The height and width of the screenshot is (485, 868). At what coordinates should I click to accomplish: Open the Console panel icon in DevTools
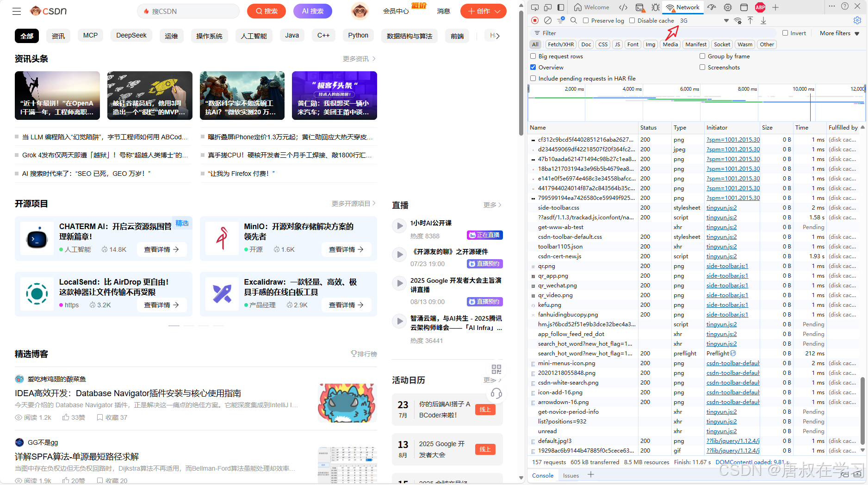[x=640, y=7]
